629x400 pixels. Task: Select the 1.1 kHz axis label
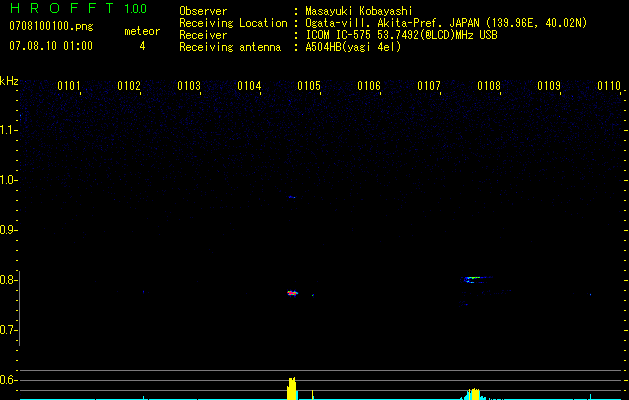(x=8, y=130)
